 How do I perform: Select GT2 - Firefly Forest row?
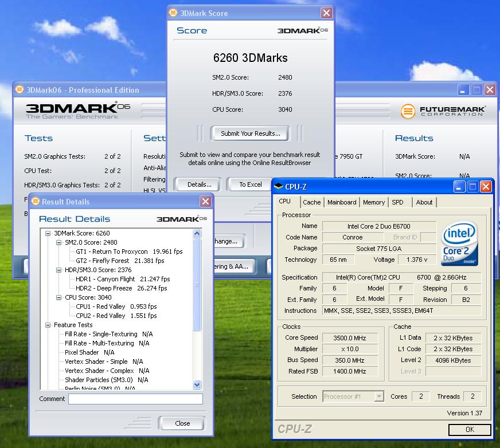120,261
